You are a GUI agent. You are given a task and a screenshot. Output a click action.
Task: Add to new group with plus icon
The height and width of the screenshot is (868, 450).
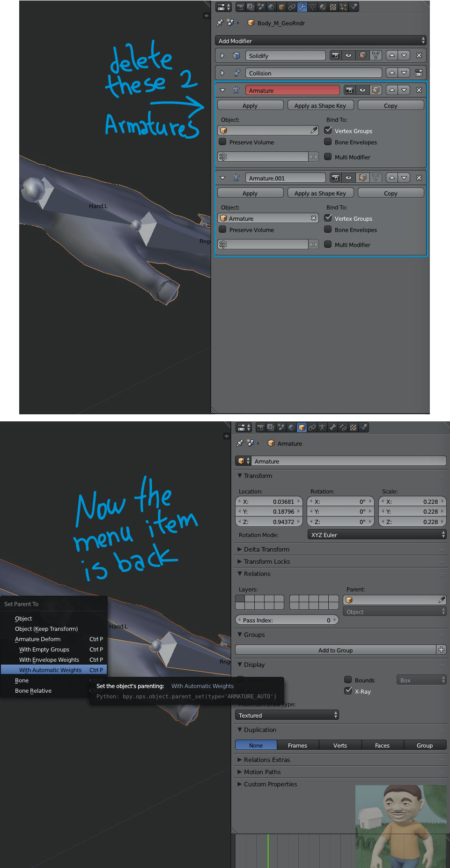(441, 650)
